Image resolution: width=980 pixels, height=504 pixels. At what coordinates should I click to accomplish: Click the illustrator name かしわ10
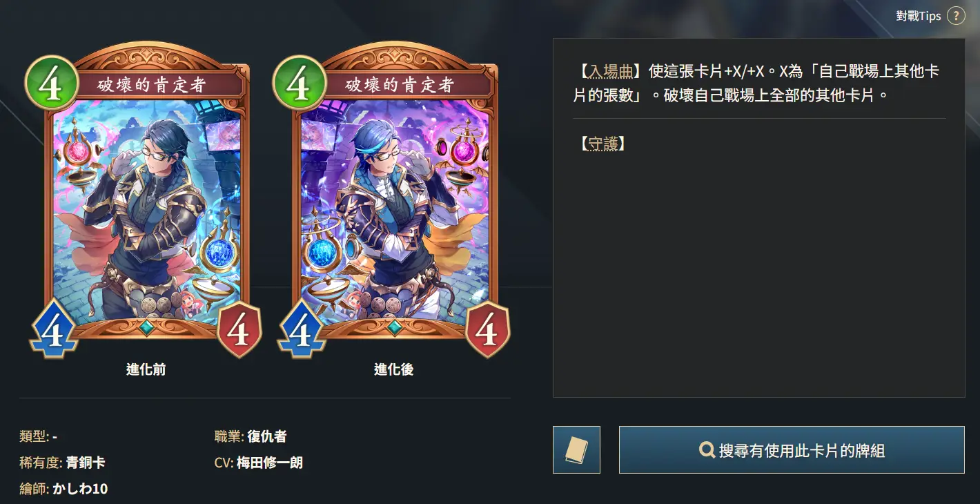click(x=80, y=489)
